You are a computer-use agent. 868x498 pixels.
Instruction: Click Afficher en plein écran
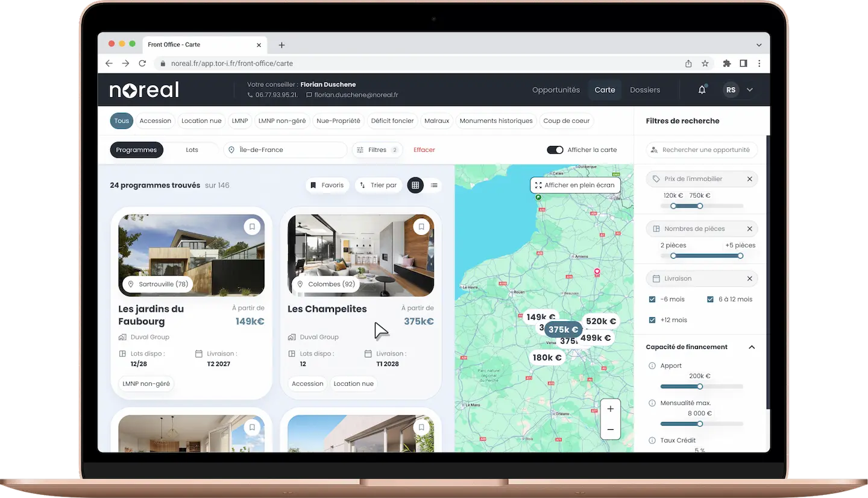click(x=575, y=185)
